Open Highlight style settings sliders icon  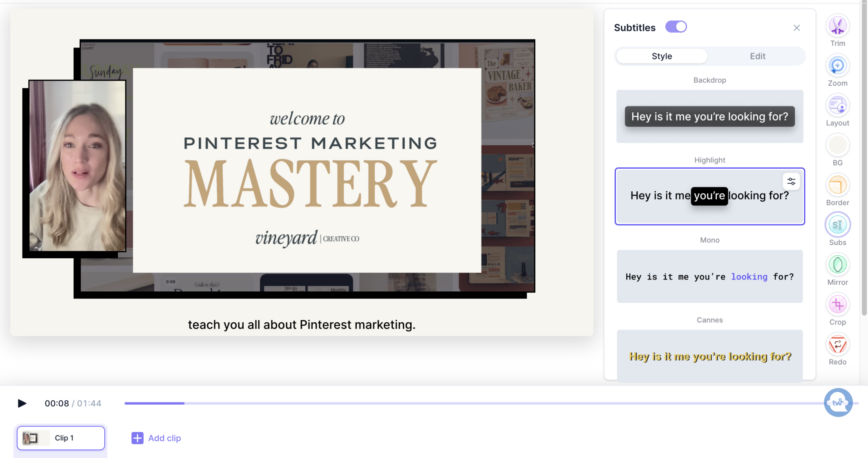point(791,182)
